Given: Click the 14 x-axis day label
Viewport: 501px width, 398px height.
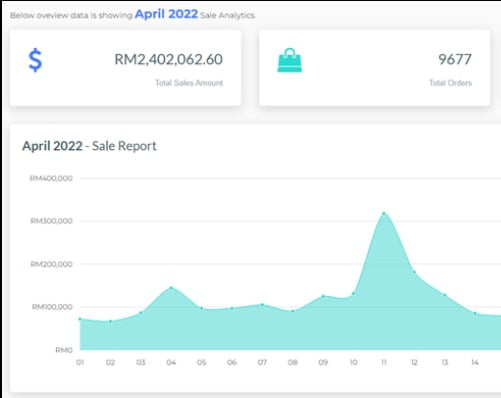Looking at the screenshot, I should (x=475, y=362).
